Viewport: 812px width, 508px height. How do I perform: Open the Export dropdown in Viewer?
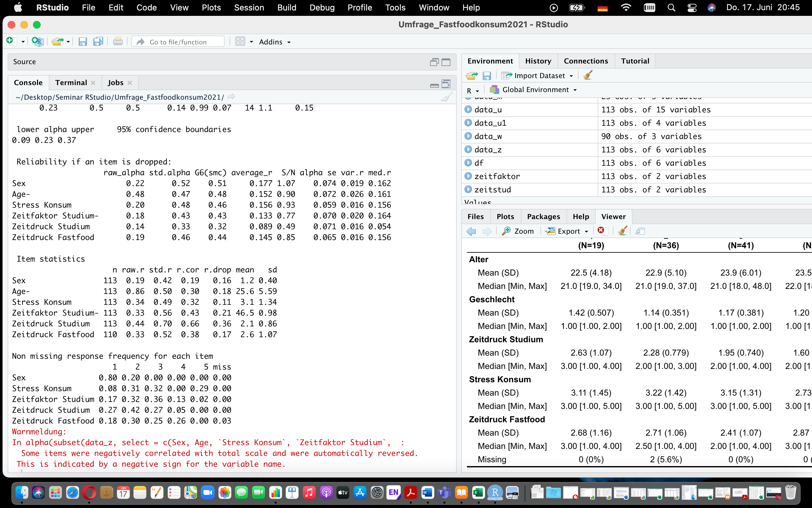tap(568, 231)
